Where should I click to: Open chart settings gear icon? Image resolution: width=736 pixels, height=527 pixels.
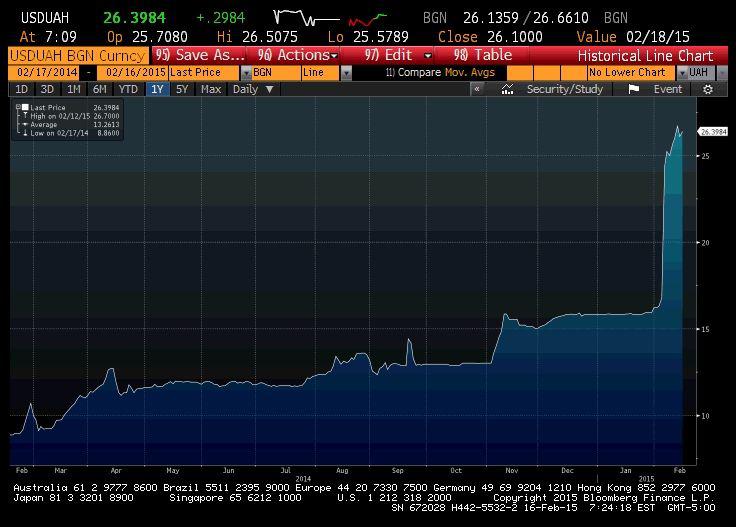(709, 89)
